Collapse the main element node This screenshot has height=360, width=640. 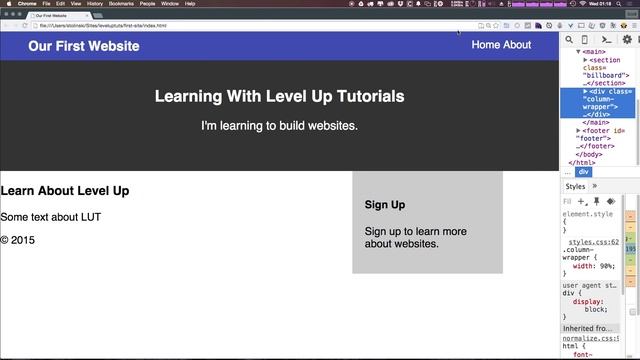coord(578,52)
